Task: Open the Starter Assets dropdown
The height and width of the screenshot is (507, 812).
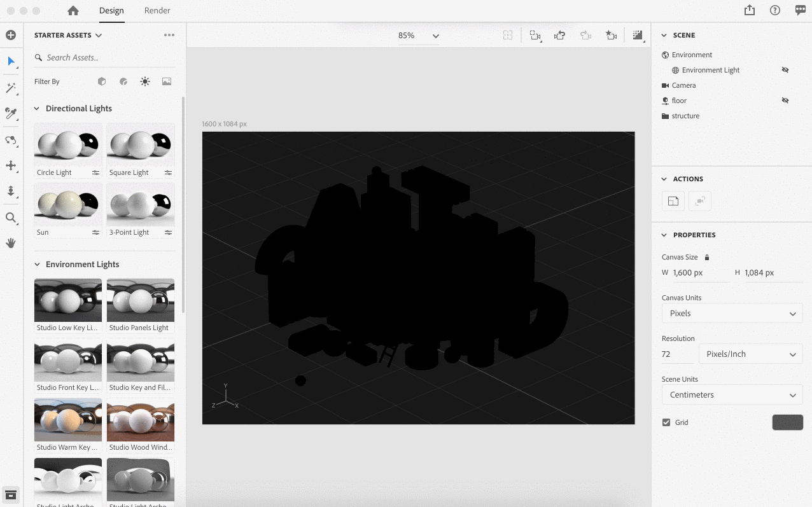Action: tap(68, 35)
